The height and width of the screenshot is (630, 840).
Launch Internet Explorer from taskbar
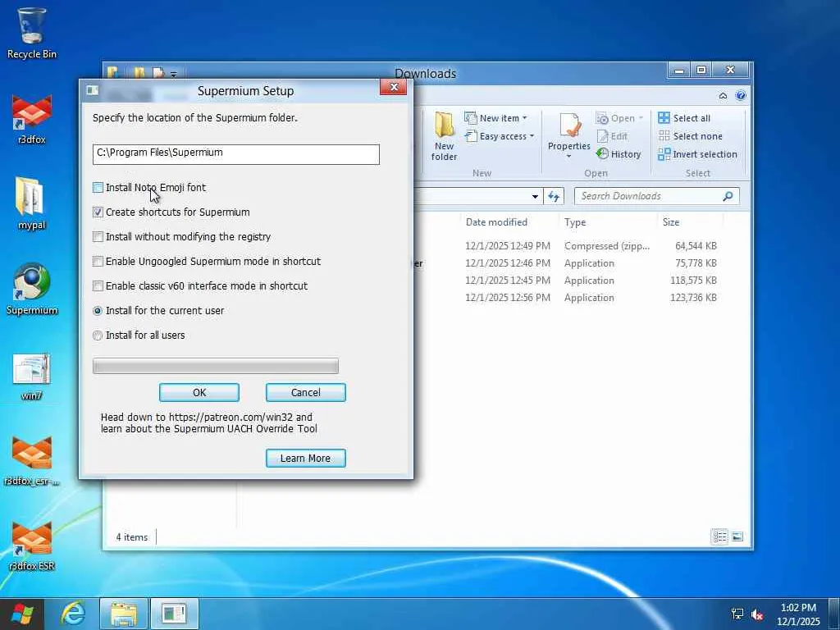72,614
